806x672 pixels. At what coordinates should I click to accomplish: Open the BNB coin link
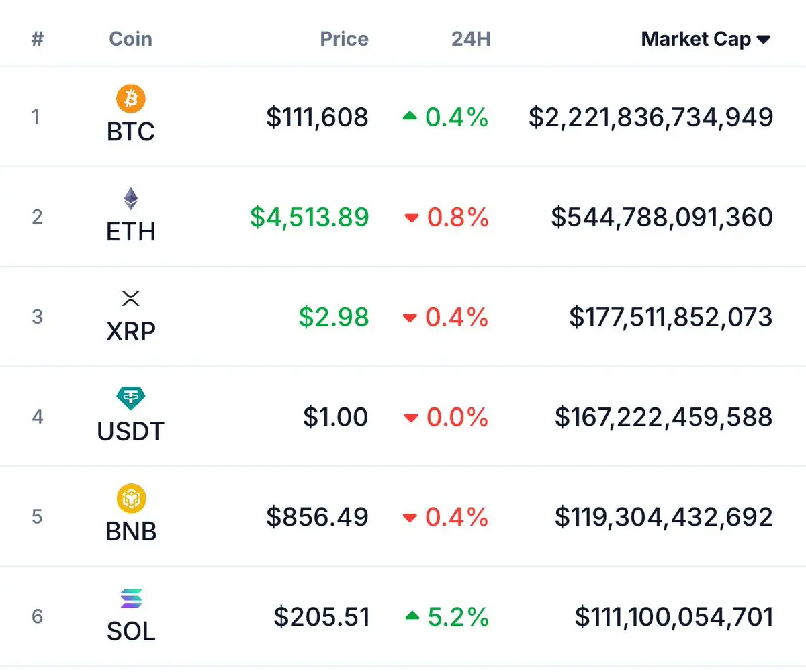click(x=131, y=531)
